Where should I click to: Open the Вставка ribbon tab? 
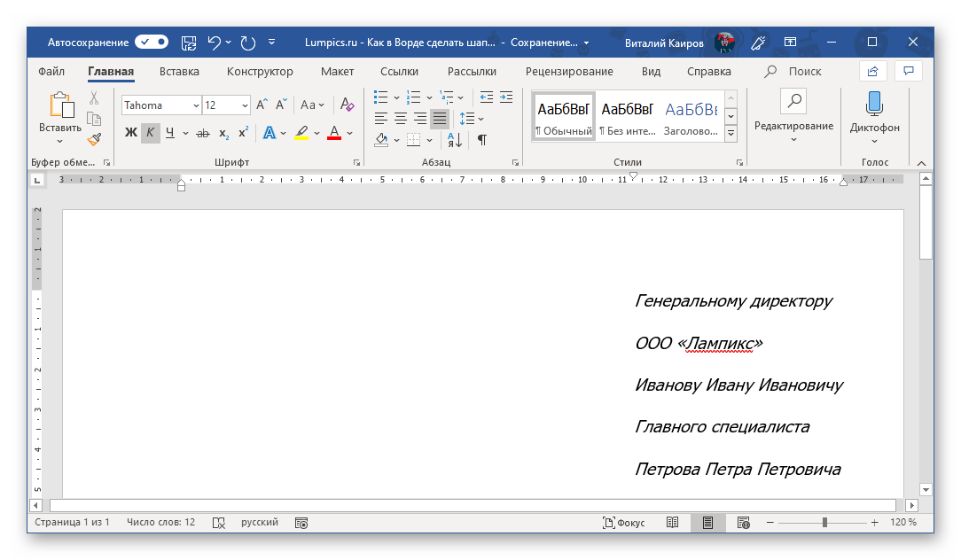[179, 72]
